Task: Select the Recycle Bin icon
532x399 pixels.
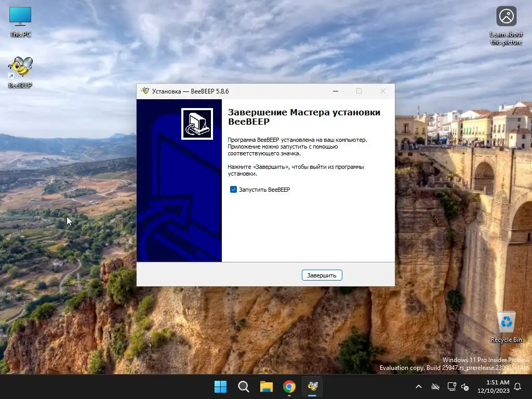Action: (x=506, y=327)
